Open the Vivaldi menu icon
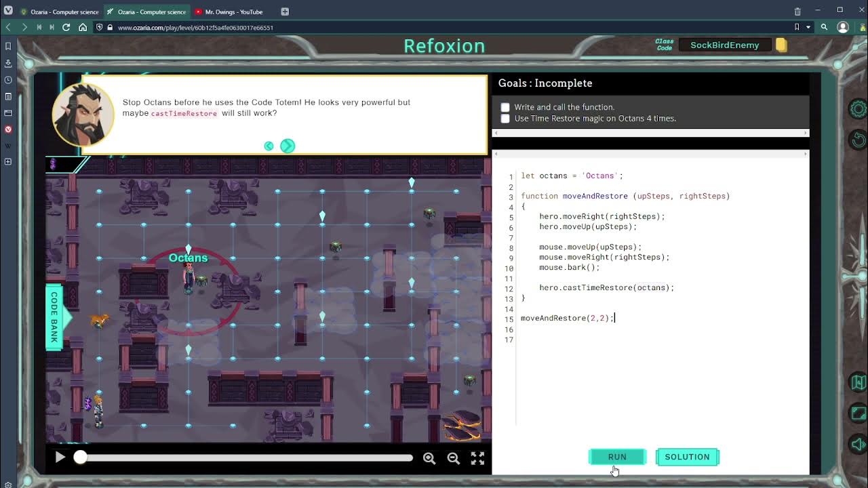Screen dimensions: 868x488 tap(8, 11)
